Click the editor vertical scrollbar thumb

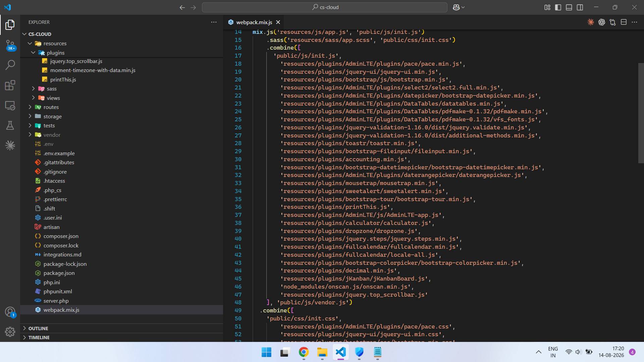coord(641,113)
